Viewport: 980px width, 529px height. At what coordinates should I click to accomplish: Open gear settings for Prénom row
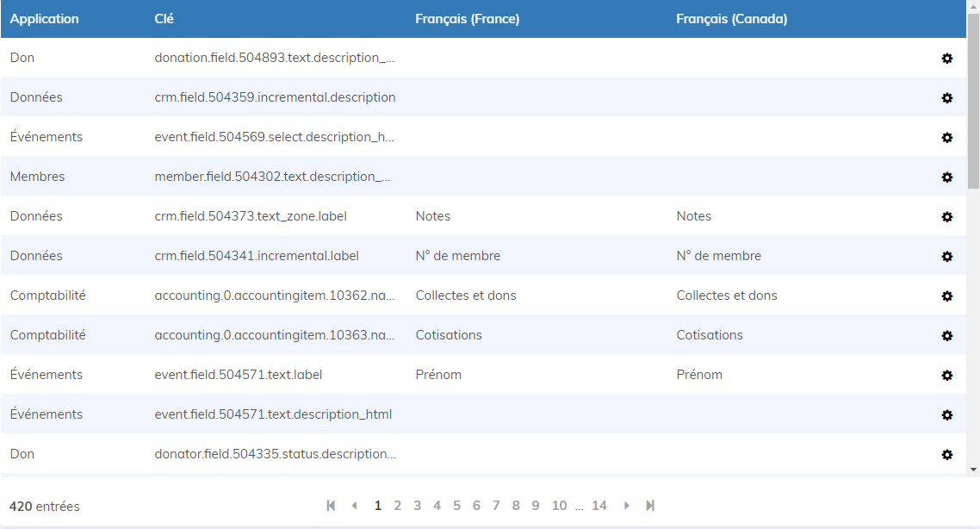click(x=946, y=376)
